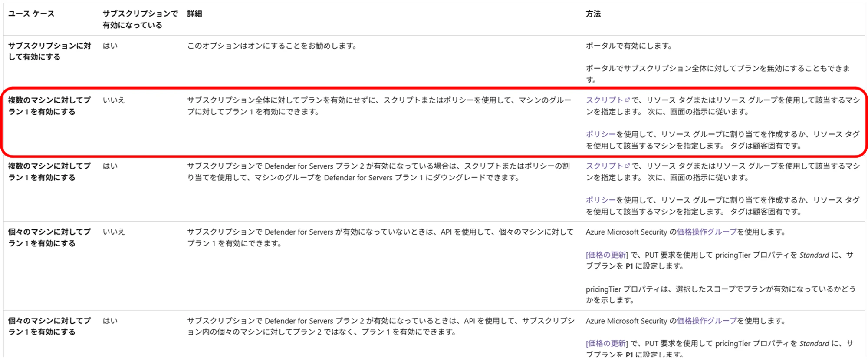Image resolution: width=868 pixels, height=362 pixels.
Task: Follow 価格操作グループ link in 個々のマシン row marked はい
Action: click(x=707, y=321)
